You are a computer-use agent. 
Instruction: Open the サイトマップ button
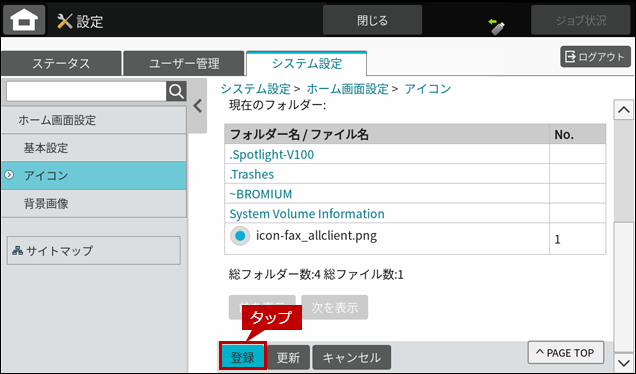(94, 251)
